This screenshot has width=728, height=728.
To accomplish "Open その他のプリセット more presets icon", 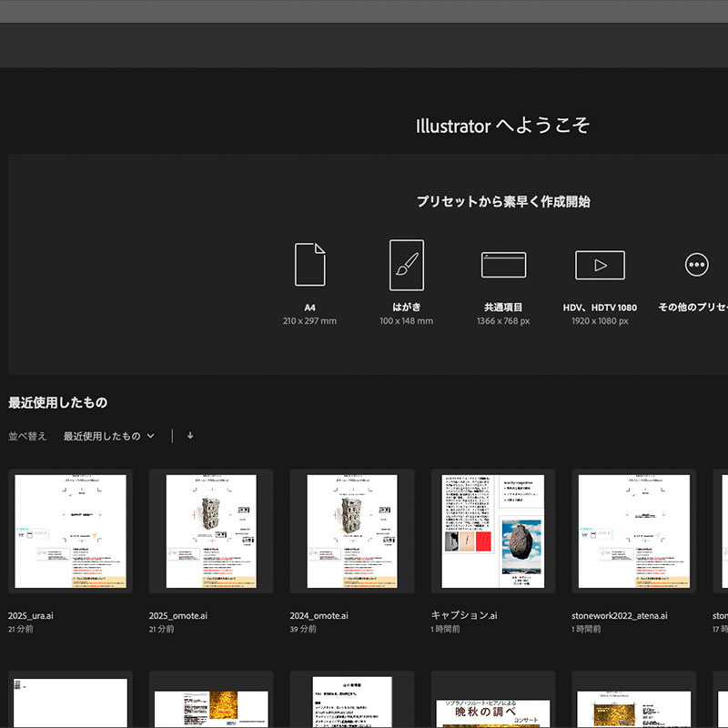I will [x=696, y=265].
